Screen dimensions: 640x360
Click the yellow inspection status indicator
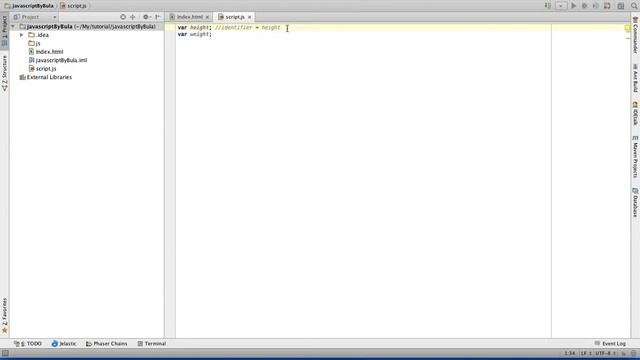(x=627, y=28)
